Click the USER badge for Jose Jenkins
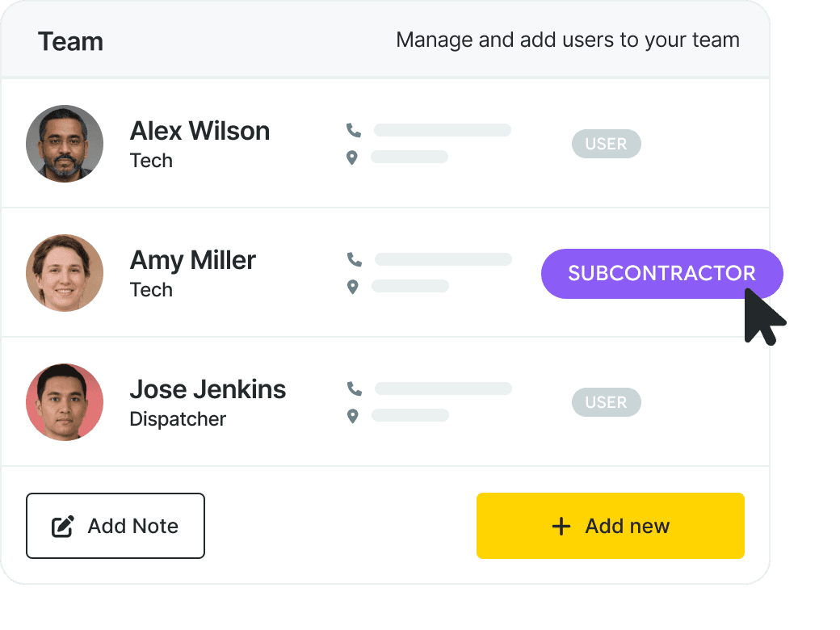This screenshot has height=630, width=840. (606, 401)
